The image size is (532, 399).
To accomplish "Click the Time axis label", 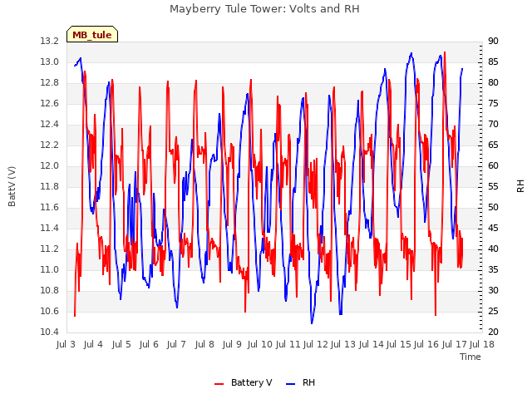I will coord(470,357).
